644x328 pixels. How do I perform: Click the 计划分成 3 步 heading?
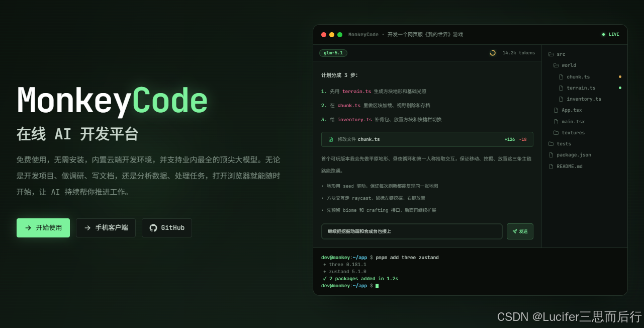pos(339,75)
